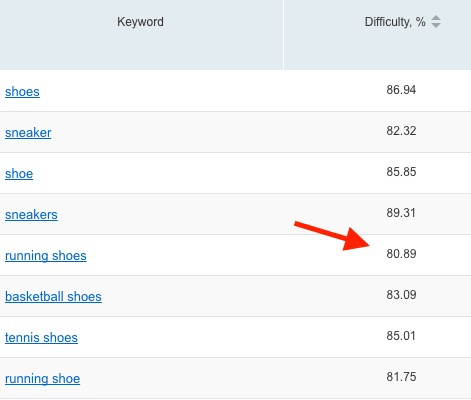Open the 'shoes' keyword link

(x=22, y=92)
